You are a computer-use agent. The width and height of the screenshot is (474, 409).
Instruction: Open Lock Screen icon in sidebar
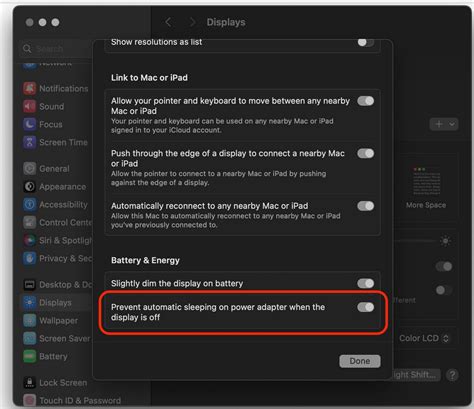coord(29,383)
